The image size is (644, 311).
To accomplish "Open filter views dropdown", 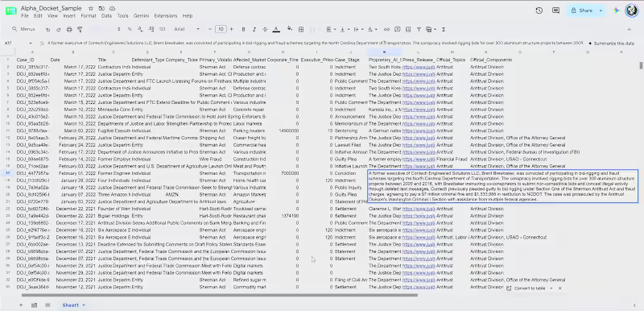I will (431, 30).
